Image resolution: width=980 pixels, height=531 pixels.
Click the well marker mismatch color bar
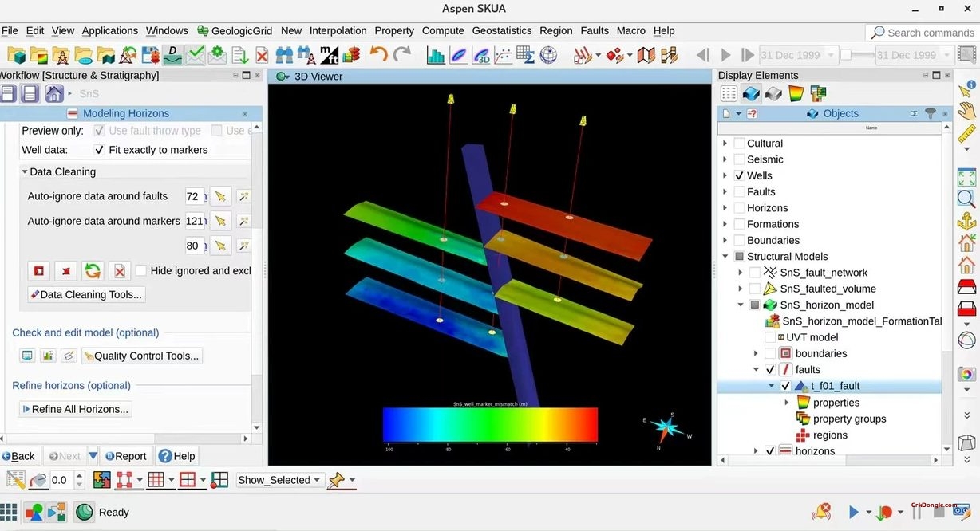coord(490,424)
